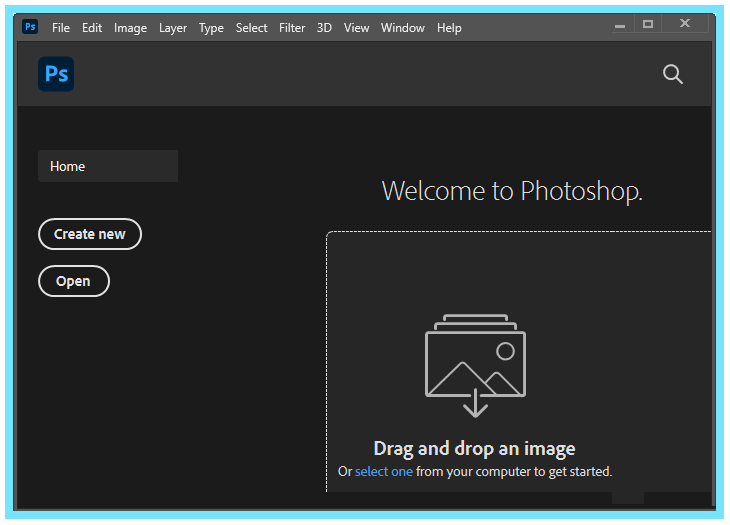730x525 pixels.
Task: Open the Help menu
Action: pos(449,28)
